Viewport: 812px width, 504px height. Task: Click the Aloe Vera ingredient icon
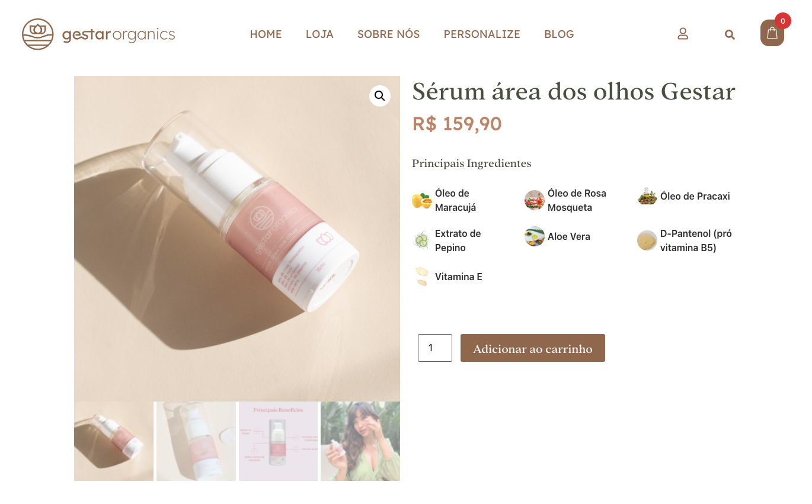[535, 236]
